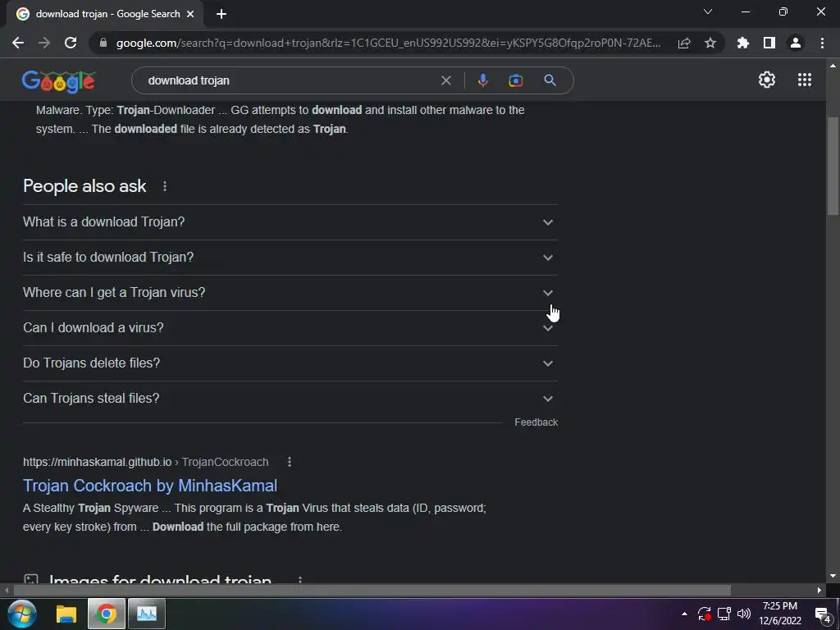
Task: Open the volume tray icon
Action: (744, 614)
